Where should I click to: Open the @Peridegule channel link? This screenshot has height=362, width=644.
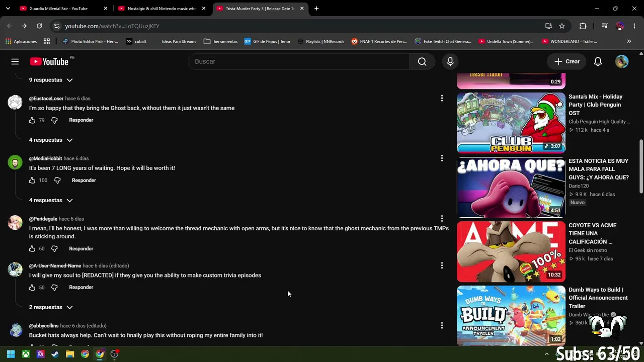point(43,219)
